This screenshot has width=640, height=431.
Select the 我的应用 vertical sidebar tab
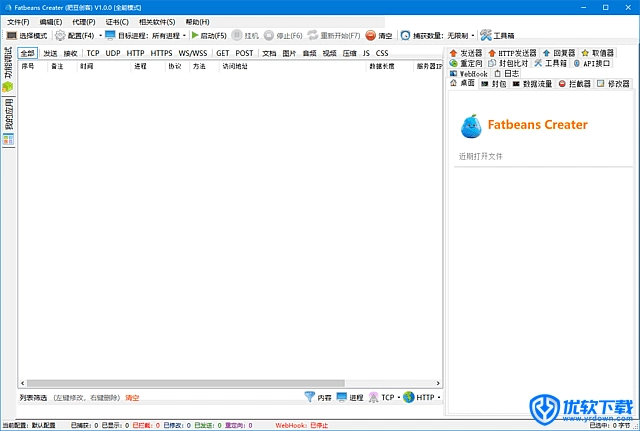click(8, 122)
